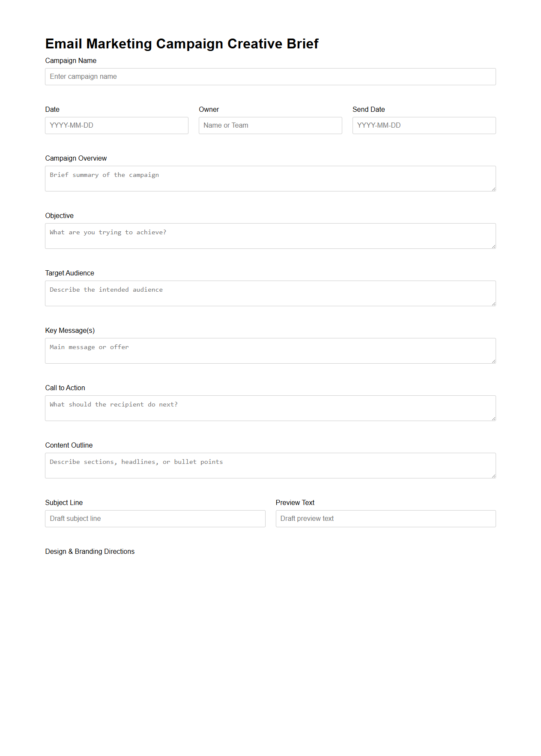
Task: Click the Owner field label
Action: coord(209,109)
